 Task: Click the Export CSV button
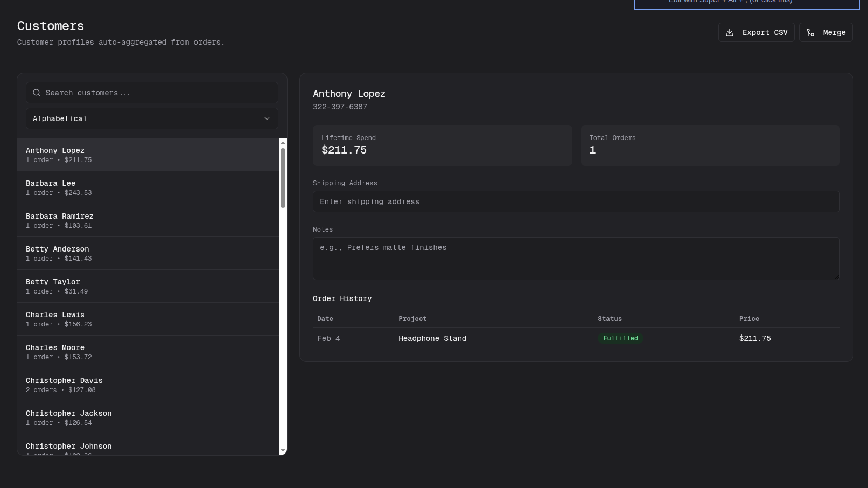coord(756,32)
